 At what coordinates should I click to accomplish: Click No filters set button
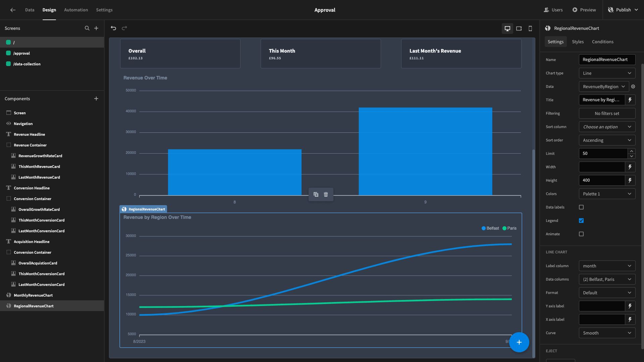click(x=607, y=113)
